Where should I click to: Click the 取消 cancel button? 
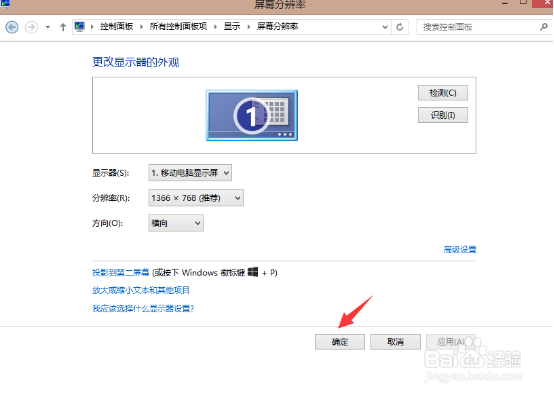395,342
